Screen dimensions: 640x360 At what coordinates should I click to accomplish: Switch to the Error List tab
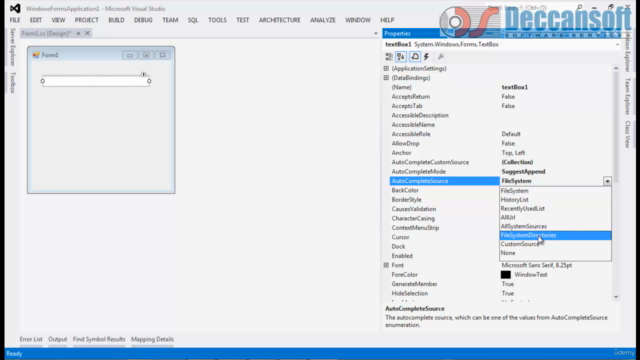pos(31,339)
